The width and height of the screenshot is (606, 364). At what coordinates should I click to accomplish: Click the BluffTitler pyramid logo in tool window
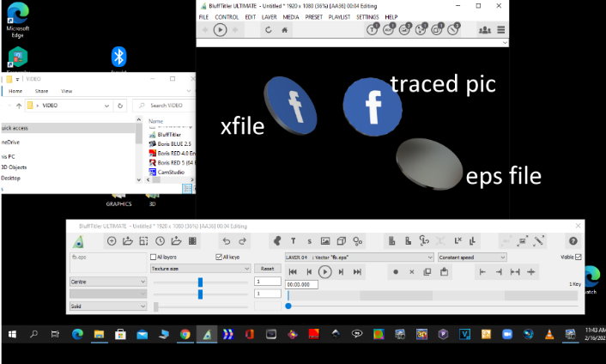pyautogui.click(x=78, y=242)
